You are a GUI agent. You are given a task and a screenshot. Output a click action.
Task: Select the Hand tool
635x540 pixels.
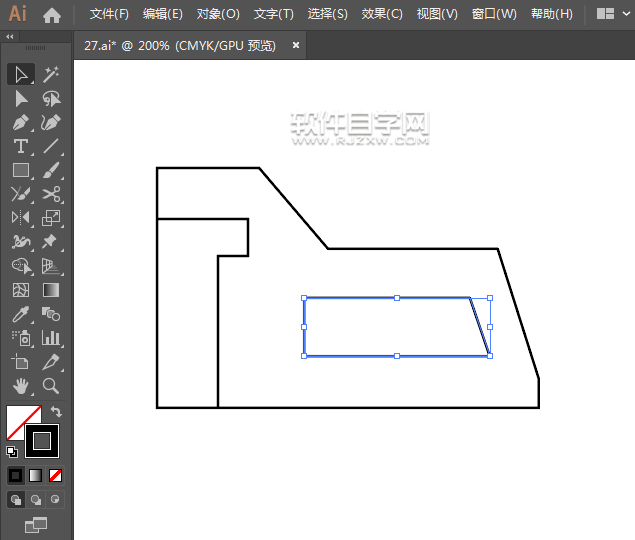pyautogui.click(x=20, y=386)
